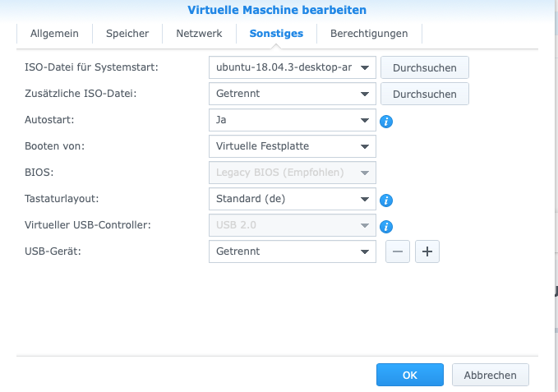Expand the USB-Gerät dropdown
The width and height of the screenshot is (558, 392).
(293, 251)
